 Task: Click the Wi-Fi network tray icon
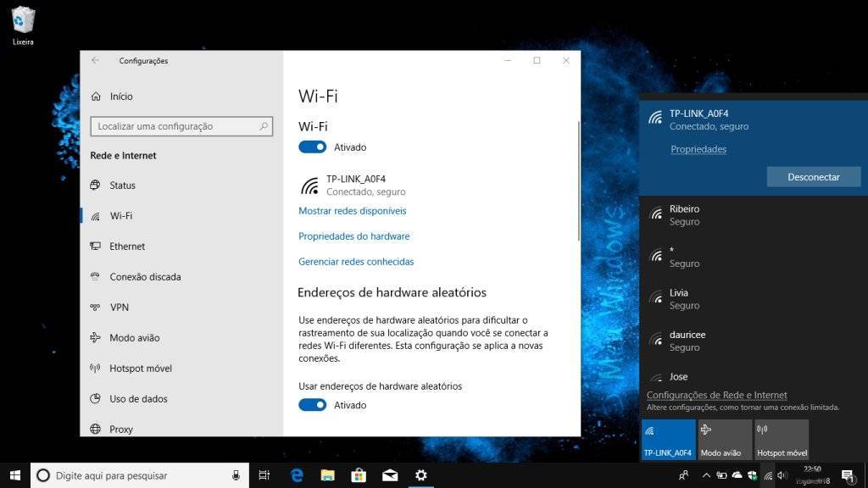pos(768,475)
